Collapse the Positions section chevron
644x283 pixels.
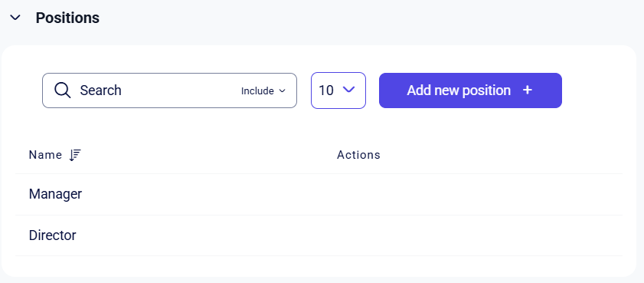point(15,18)
